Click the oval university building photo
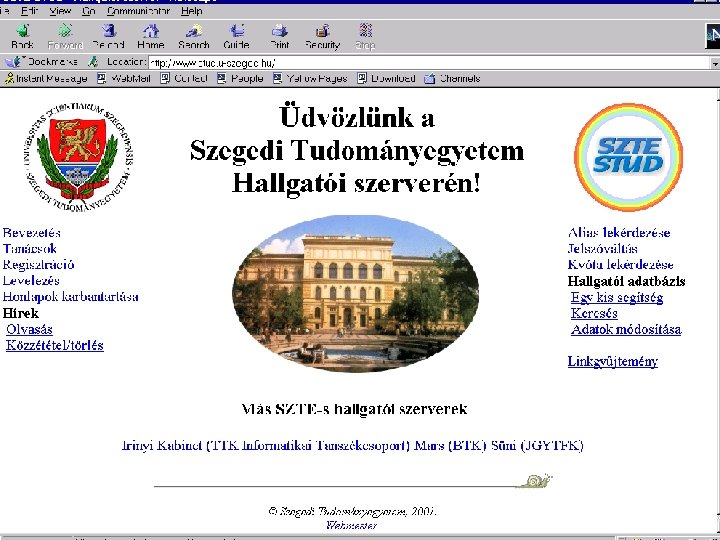The height and width of the screenshot is (540, 720). (x=355, y=293)
